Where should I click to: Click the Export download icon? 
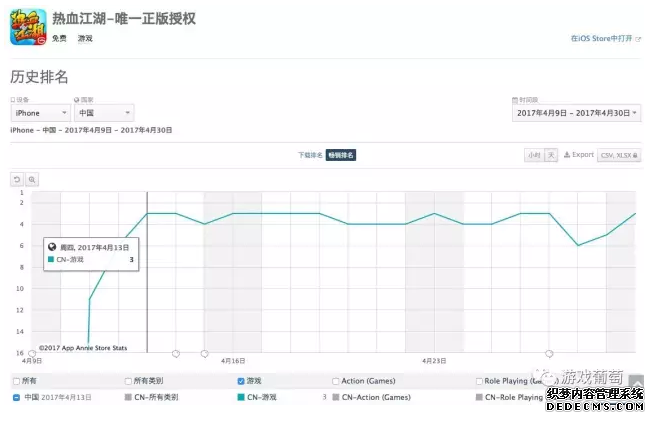click(x=567, y=155)
